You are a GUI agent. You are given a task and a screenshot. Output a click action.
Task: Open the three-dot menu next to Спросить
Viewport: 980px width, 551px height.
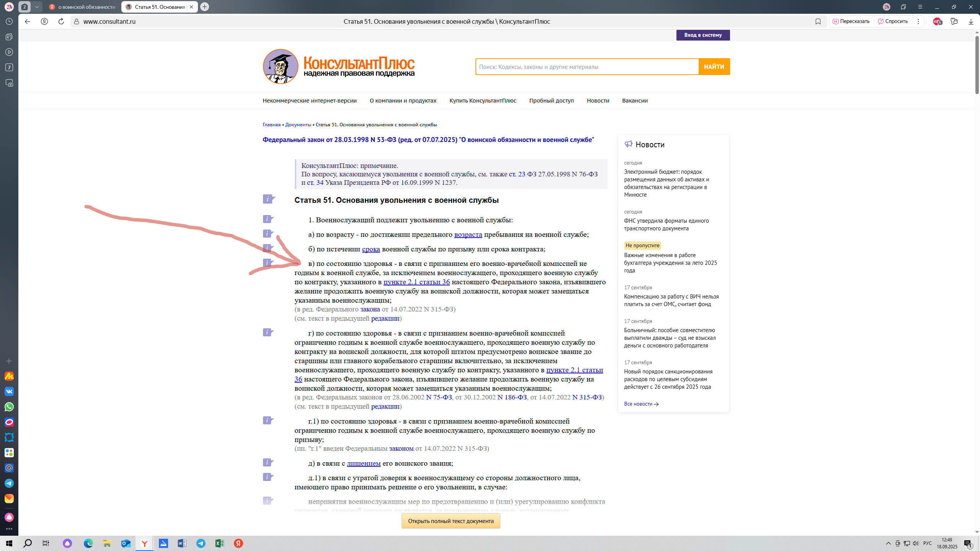(918, 21)
